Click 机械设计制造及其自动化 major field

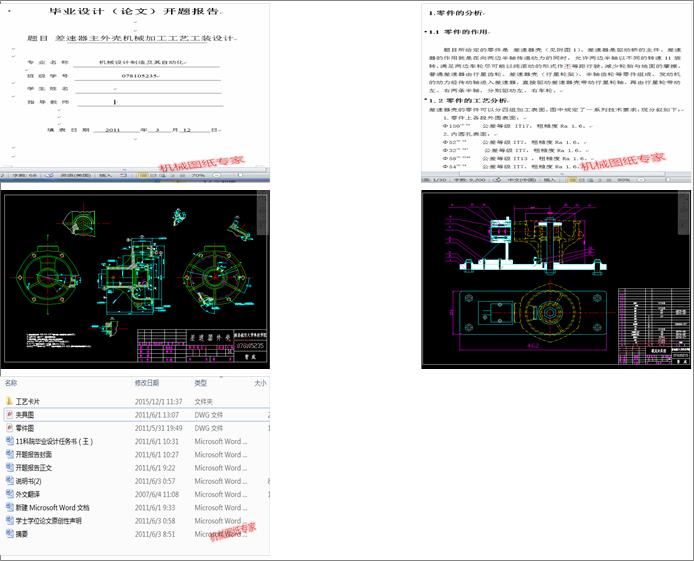(x=143, y=62)
